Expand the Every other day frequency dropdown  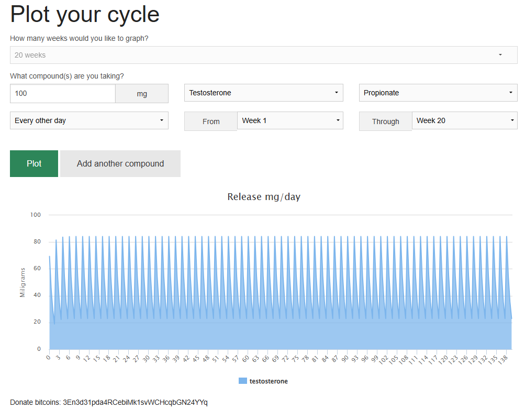[89, 120]
